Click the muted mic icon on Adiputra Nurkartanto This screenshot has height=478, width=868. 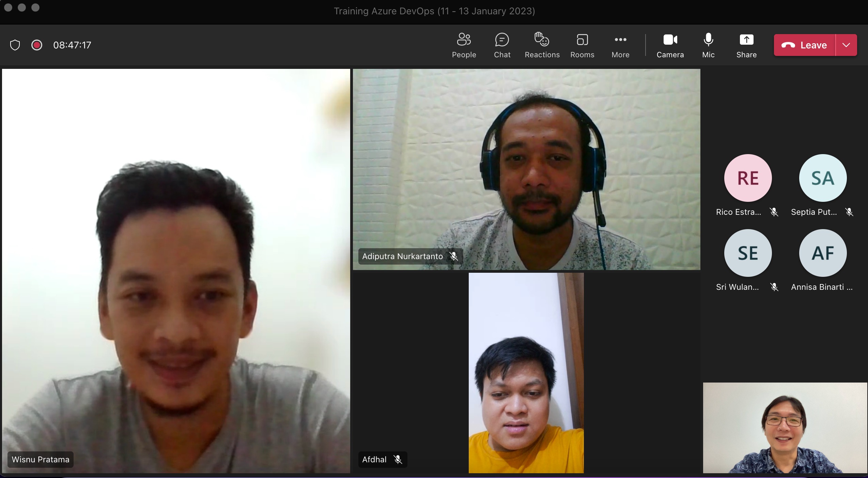click(453, 256)
